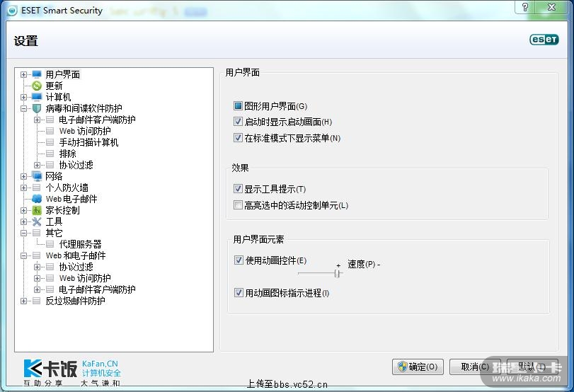The height and width of the screenshot is (392, 574).
Task: Click the 取消(C) button
Action: point(475,367)
